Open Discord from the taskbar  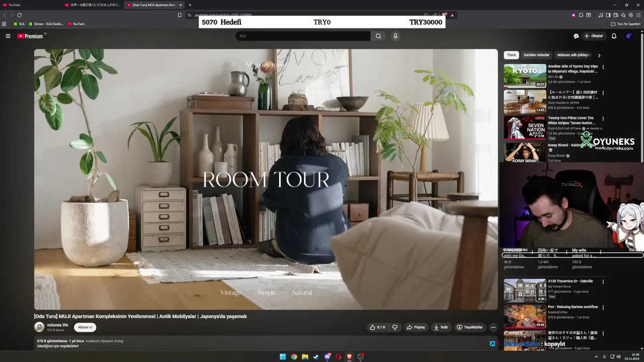[328, 356]
